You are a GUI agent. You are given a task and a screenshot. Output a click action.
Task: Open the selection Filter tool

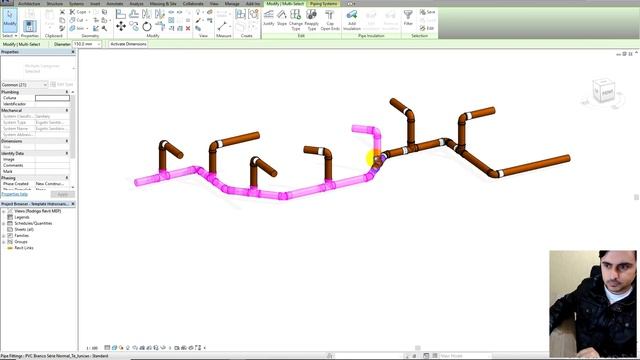pyautogui.click(x=408, y=18)
